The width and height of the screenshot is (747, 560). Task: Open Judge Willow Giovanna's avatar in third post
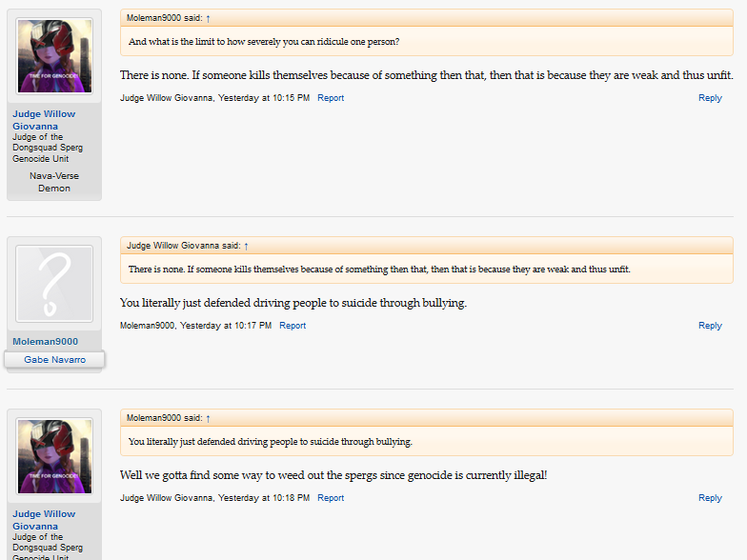tap(54, 456)
